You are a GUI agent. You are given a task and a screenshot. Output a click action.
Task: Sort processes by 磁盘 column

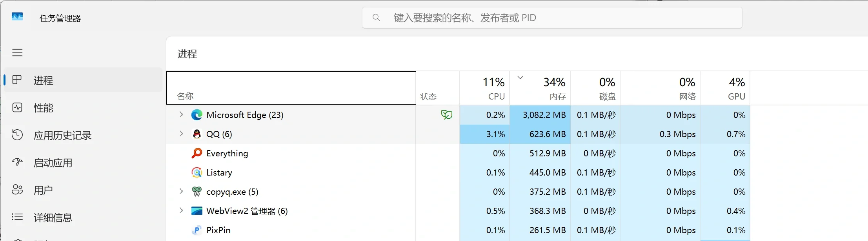pos(595,88)
